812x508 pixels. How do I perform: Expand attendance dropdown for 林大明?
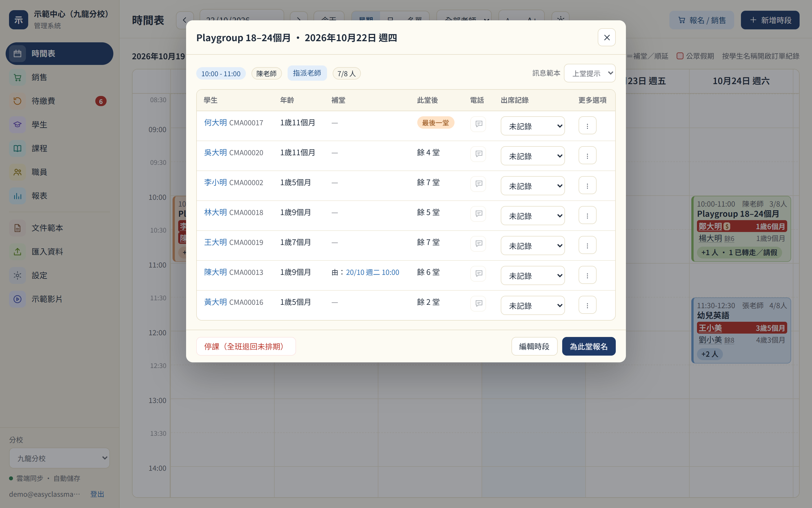(533, 216)
